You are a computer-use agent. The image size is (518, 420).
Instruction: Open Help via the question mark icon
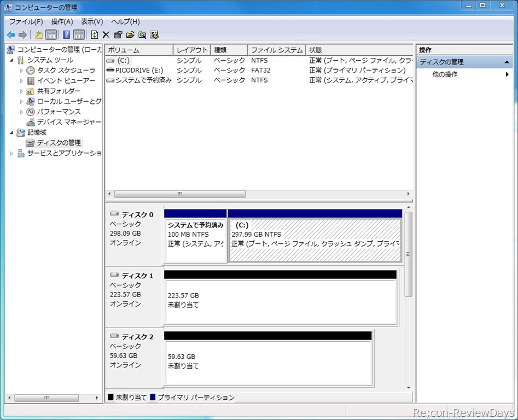pyautogui.click(x=66, y=34)
